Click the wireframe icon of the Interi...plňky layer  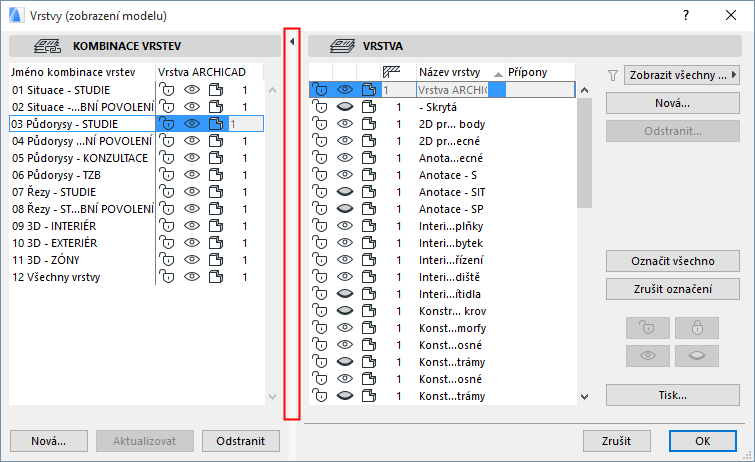[369, 226]
